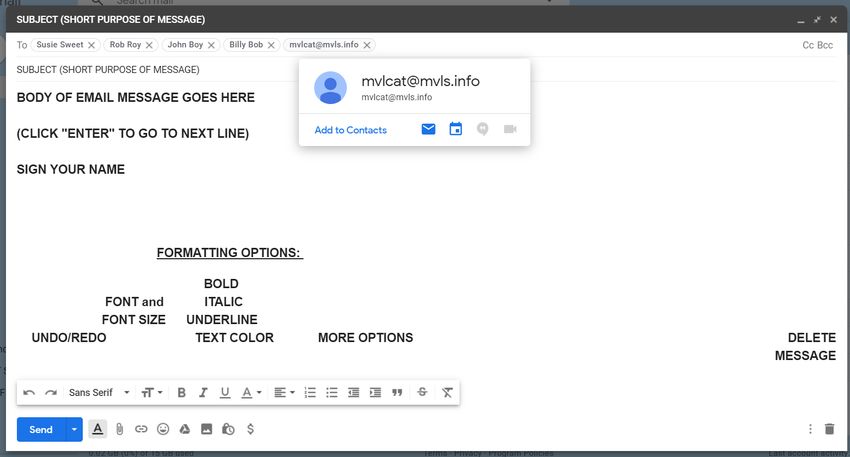850x457 pixels.
Task: Minimize the compose window
Action: click(801, 20)
